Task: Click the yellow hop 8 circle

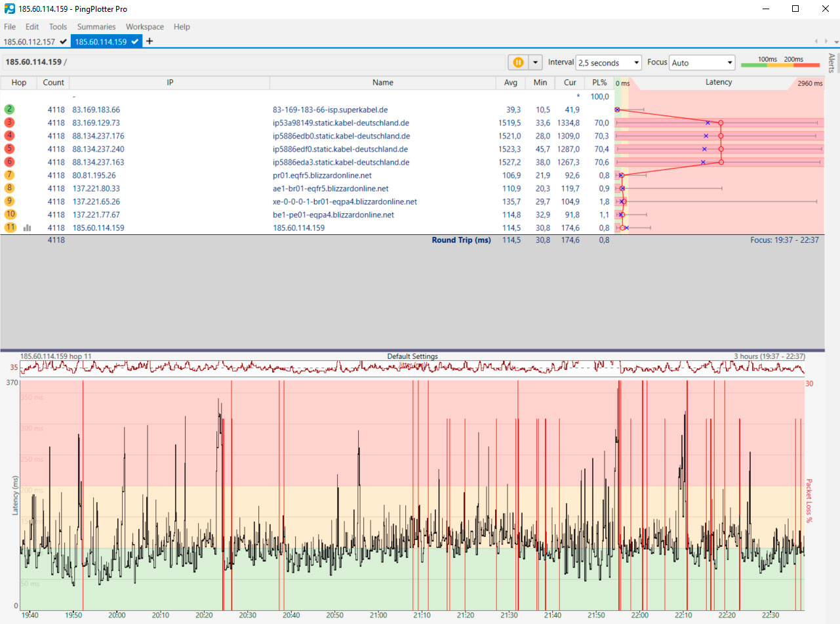Action: 9,188
